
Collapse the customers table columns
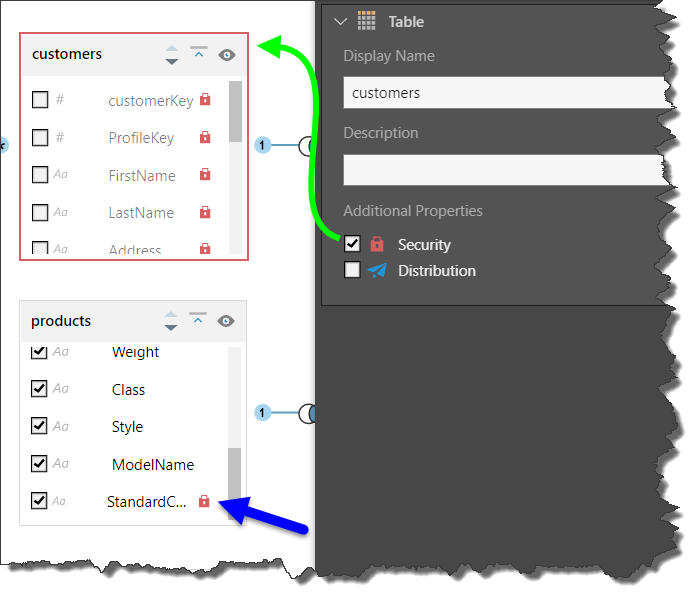[198, 54]
